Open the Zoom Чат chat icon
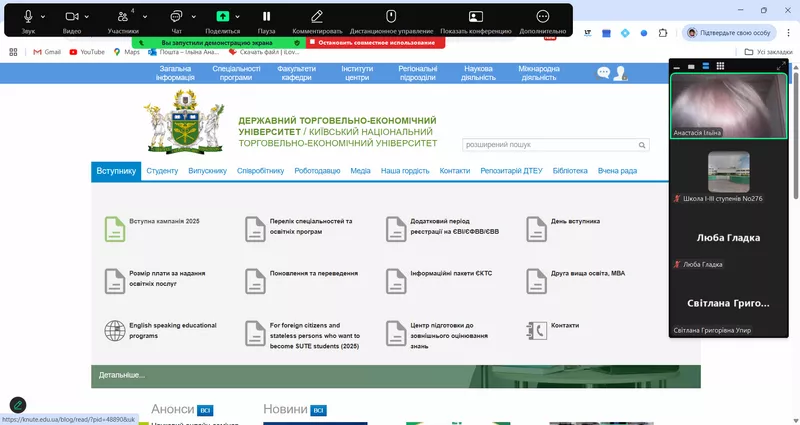 (x=176, y=17)
